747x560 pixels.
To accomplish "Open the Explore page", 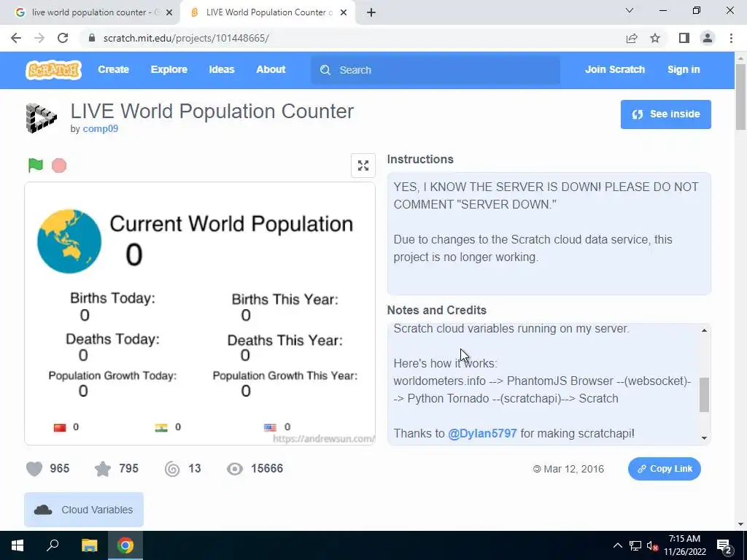I will [169, 69].
